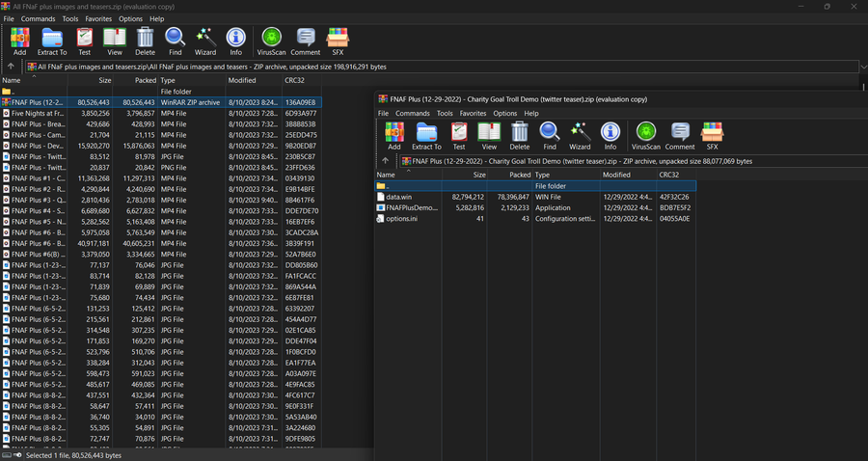The height and width of the screenshot is (461, 868).
Task: Click size value 40,917,181 in back window
Action: (x=92, y=243)
